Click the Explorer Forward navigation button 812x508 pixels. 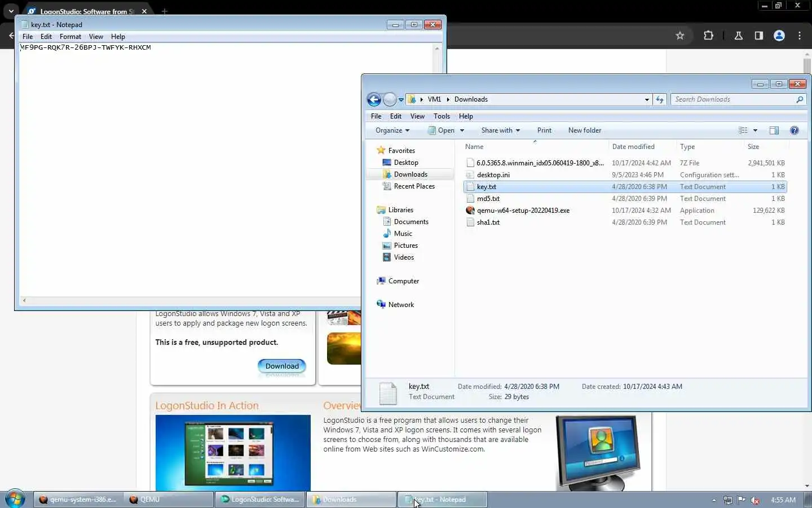(390, 99)
